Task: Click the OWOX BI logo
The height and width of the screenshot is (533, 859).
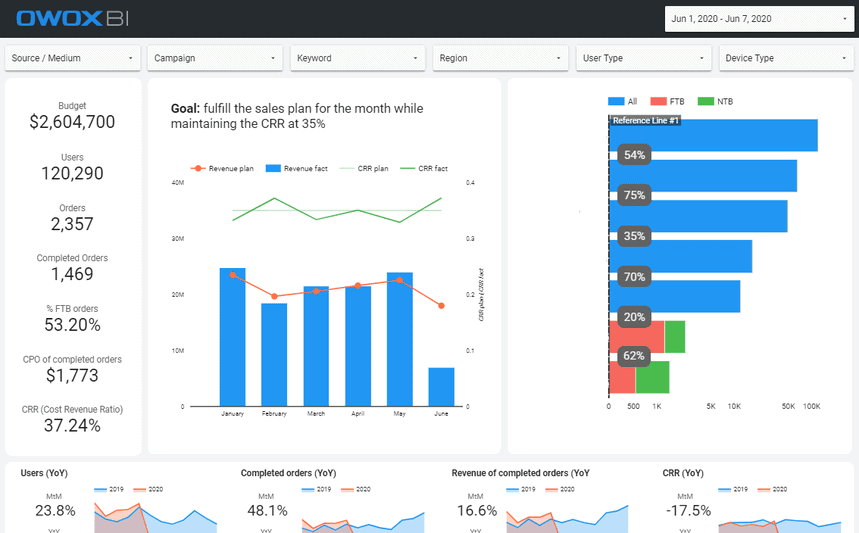Action: click(72, 19)
